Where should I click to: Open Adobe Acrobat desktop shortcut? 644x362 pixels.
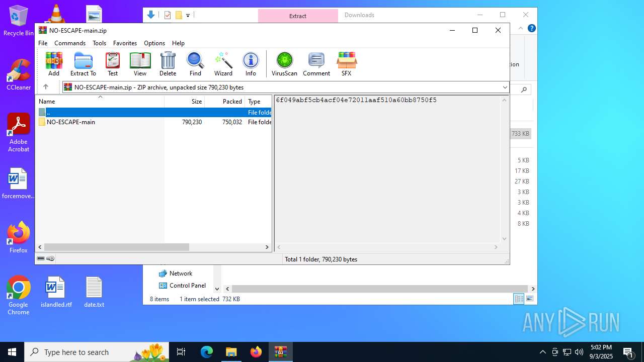(19, 133)
